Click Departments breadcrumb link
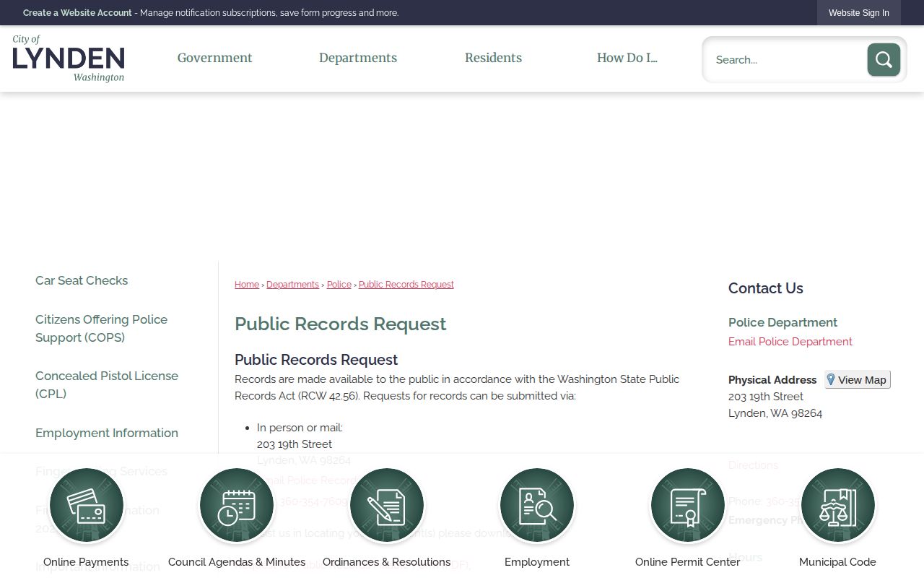This screenshot has height=578, width=924. coord(292,285)
